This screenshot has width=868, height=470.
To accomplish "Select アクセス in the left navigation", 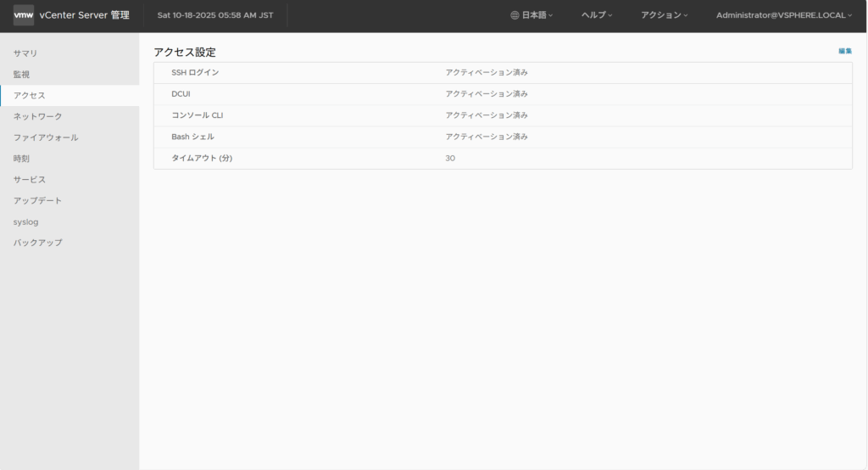I will coord(30,96).
